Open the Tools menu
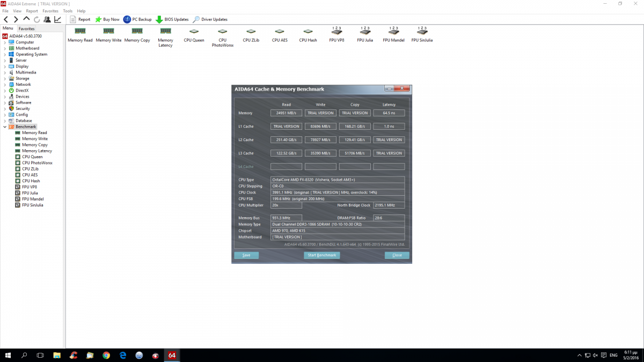This screenshot has height=362, width=644. click(x=68, y=11)
